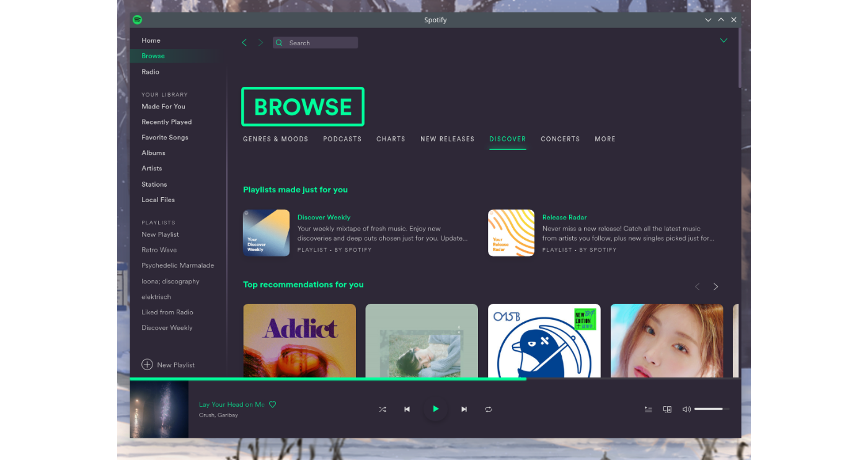This screenshot has width=868, height=460.
Task: Open the Concerts tab
Action: coord(560,139)
